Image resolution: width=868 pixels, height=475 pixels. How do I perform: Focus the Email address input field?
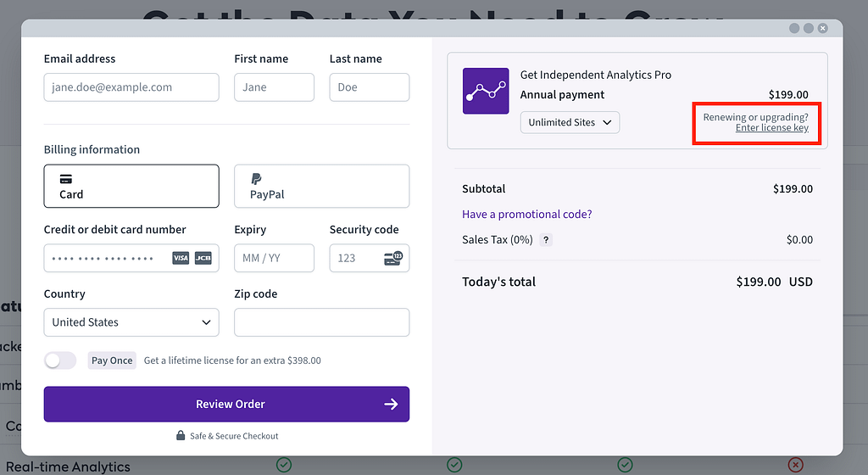pos(131,87)
